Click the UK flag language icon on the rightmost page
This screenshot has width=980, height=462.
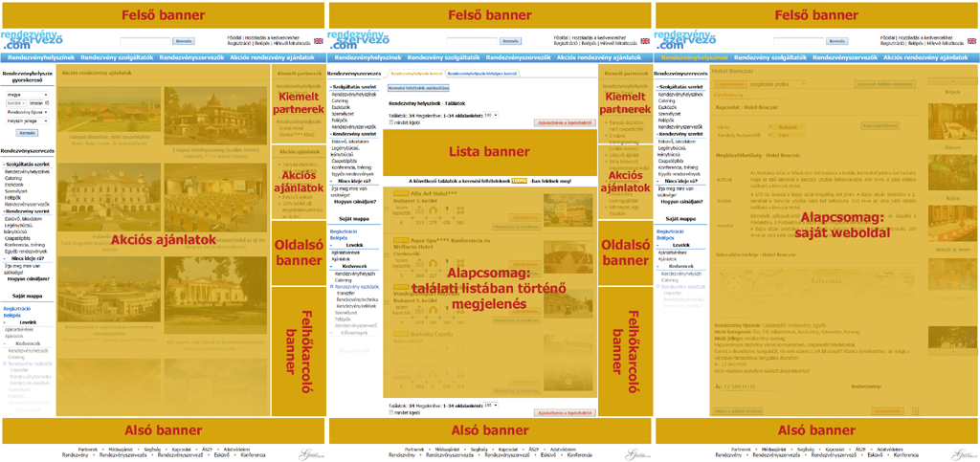(x=971, y=41)
